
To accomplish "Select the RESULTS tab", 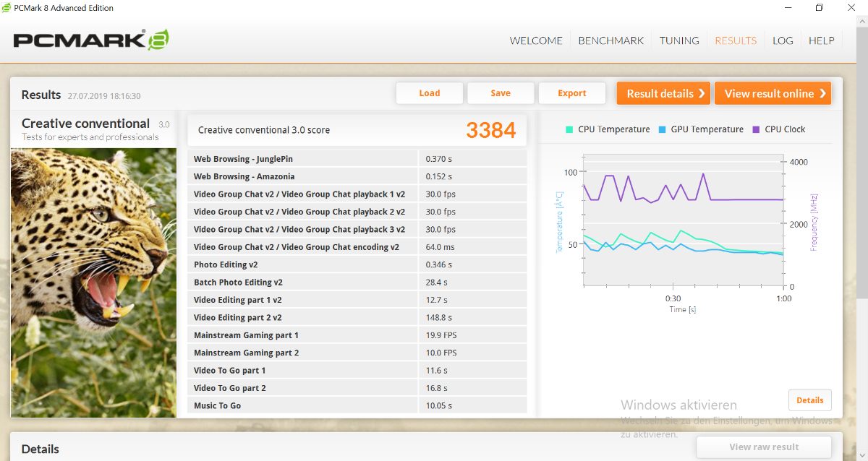I will click(736, 40).
